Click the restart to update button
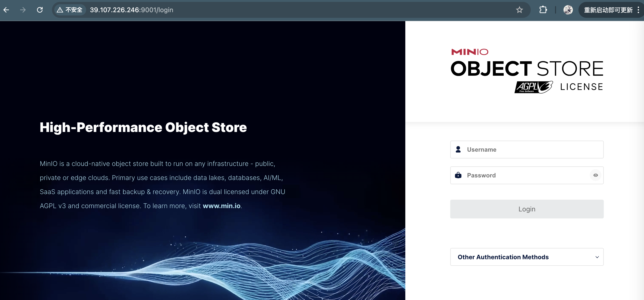The image size is (644, 300). pos(608,10)
